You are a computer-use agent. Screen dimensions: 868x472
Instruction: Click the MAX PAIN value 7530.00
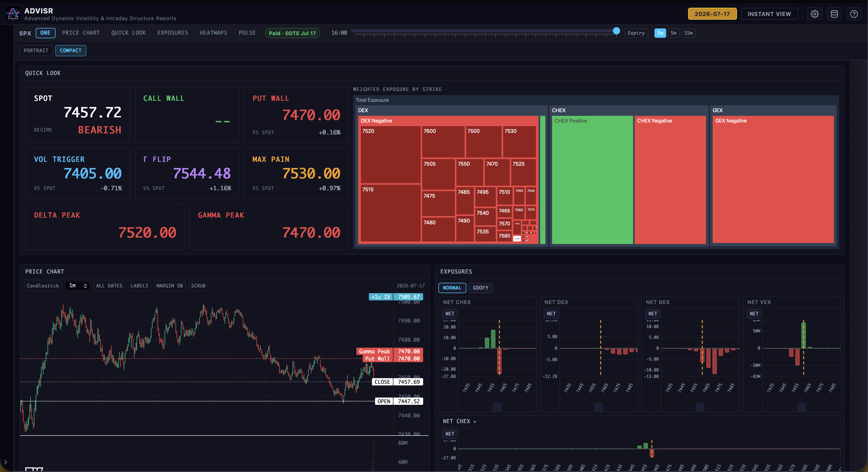[x=311, y=173]
